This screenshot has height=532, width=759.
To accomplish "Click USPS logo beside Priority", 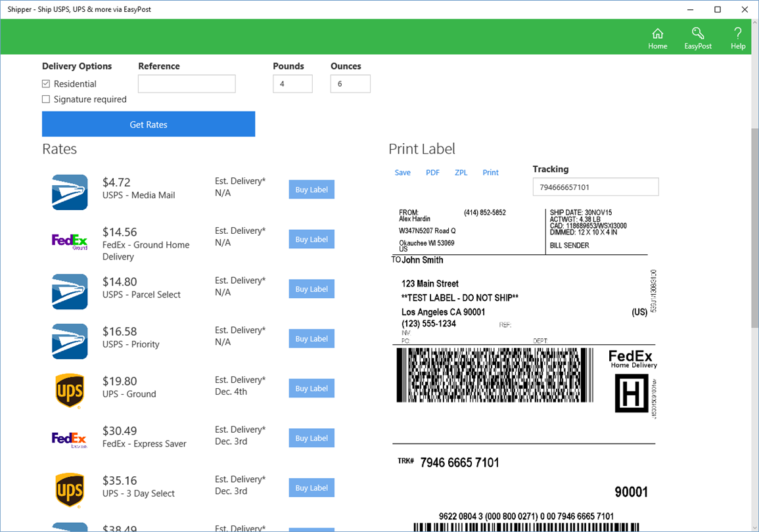I will point(70,342).
